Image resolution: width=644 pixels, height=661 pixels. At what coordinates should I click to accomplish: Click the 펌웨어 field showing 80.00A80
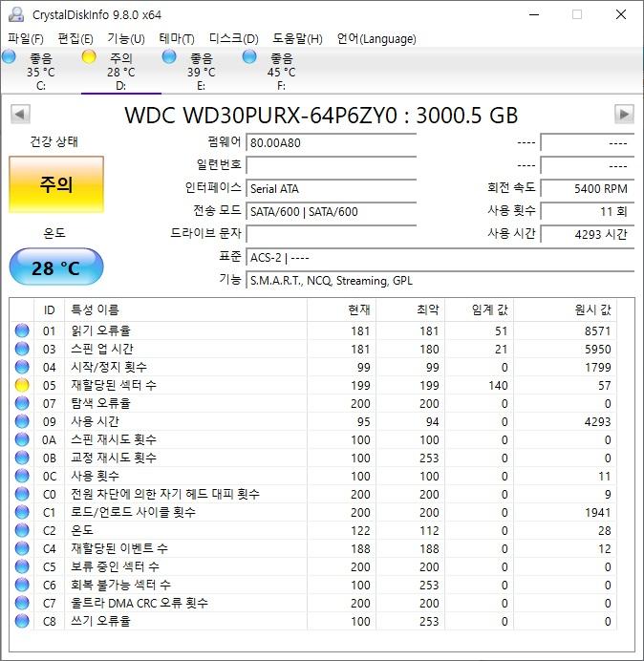[331, 142]
